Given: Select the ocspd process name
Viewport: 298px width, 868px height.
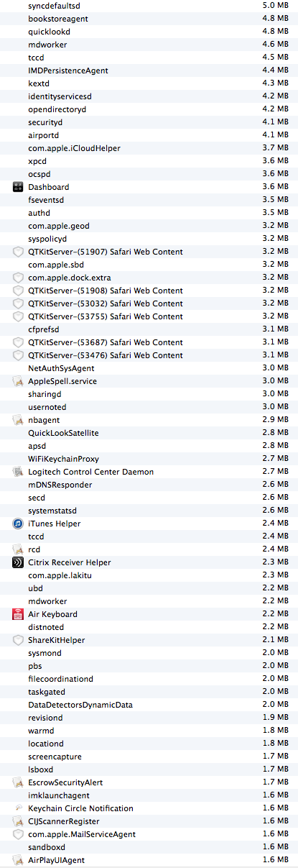Looking at the screenshot, I should coord(39,174).
